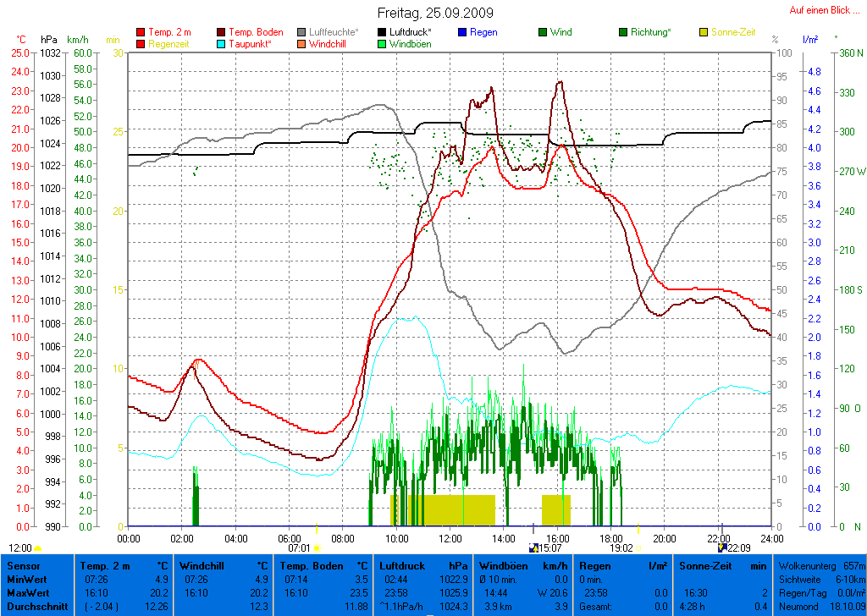867x616 pixels.
Task: Click the sunset marker next to 19:02
Action: (x=638, y=548)
